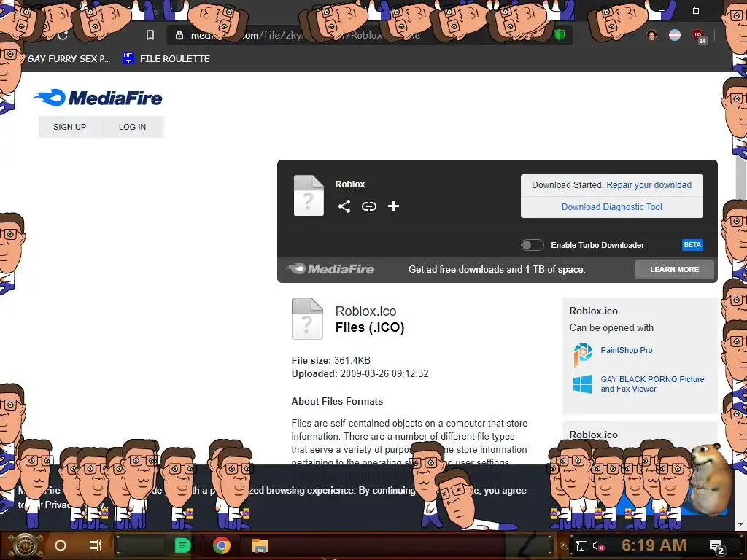Open File Explorer from the taskbar

[260, 545]
